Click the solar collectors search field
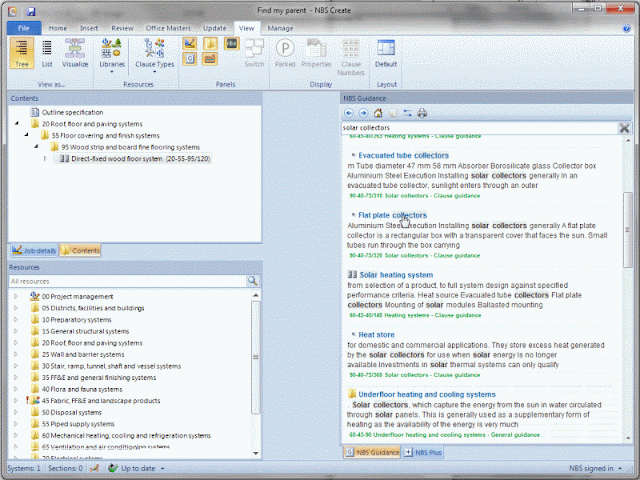The width and height of the screenshot is (640, 480). [x=480, y=128]
